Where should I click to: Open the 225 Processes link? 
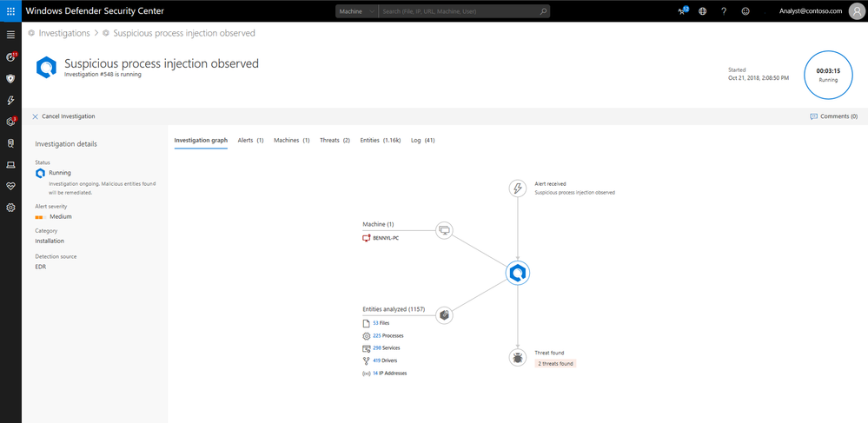click(x=388, y=335)
